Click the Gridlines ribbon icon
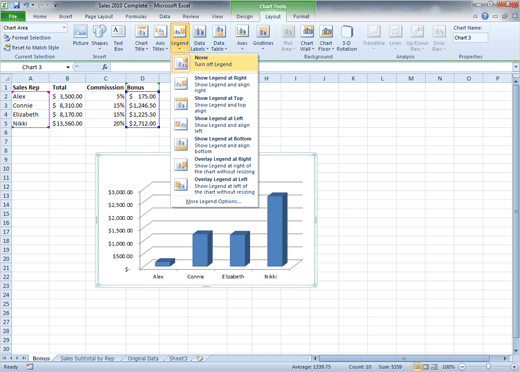The width and height of the screenshot is (520, 372). (x=263, y=37)
